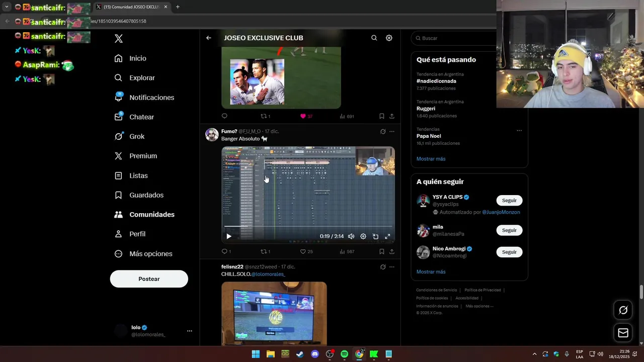The image size is (644, 362).
Task: Open a new browser tab
Action: (x=178, y=7)
